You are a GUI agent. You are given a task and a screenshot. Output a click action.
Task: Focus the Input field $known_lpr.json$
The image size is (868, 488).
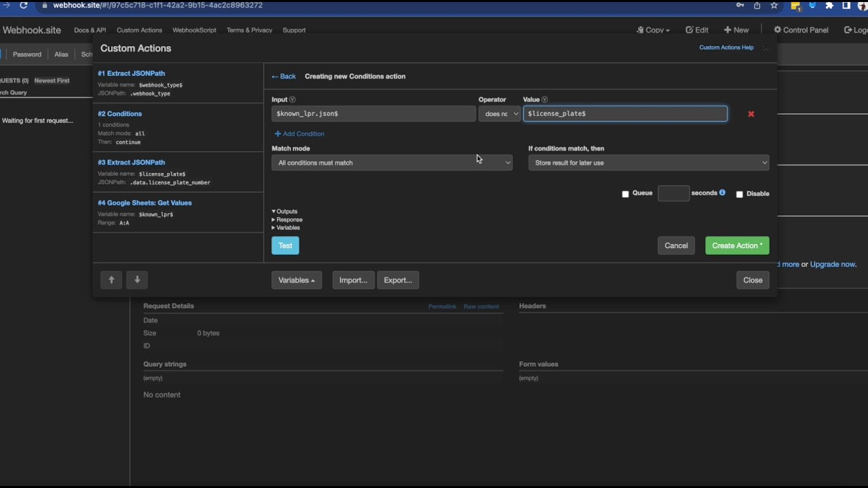[x=374, y=114]
